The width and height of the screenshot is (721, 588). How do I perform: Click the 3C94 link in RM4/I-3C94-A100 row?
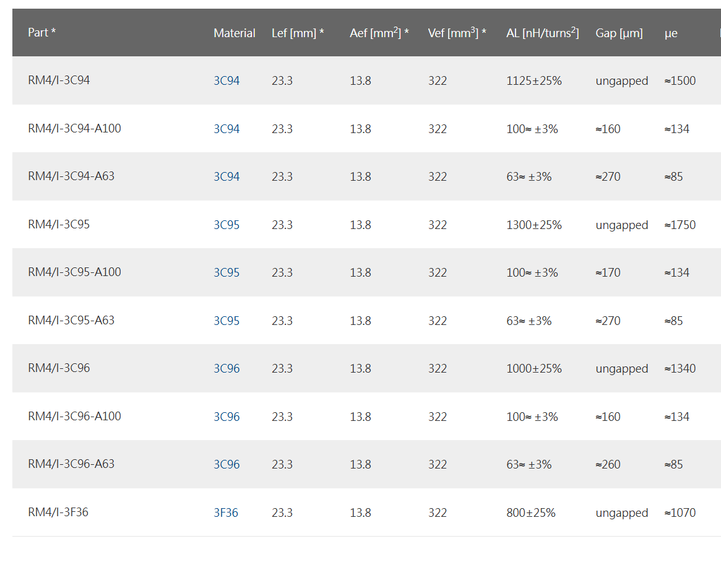[227, 129]
